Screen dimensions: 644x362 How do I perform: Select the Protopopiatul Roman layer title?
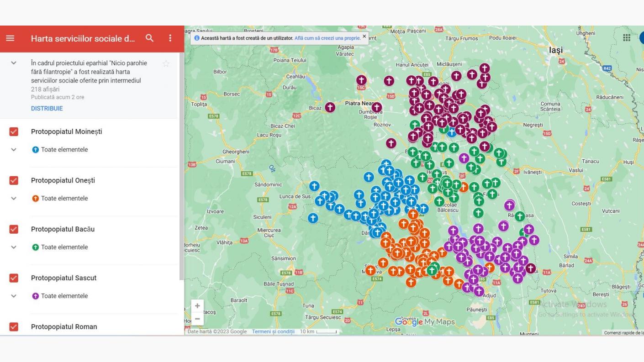[x=63, y=326]
